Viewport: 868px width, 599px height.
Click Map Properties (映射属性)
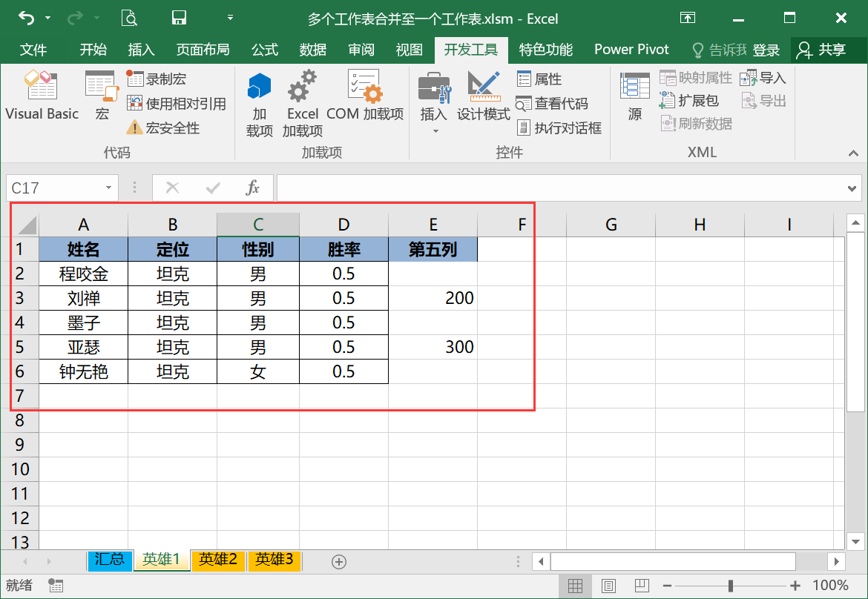click(x=696, y=78)
